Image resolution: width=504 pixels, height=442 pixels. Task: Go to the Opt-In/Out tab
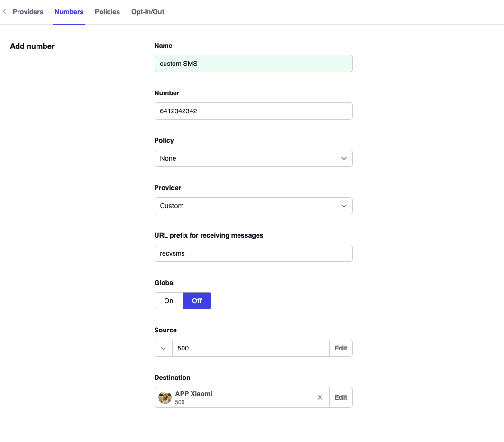pyautogui.click(x=147, y=12)
